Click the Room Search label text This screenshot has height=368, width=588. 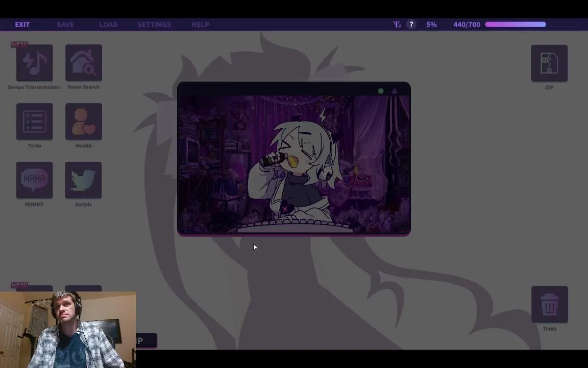tap(84, 87)
